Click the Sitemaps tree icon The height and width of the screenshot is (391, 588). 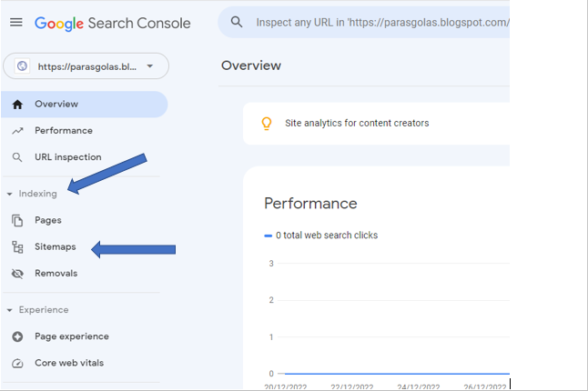coord(17,247)
